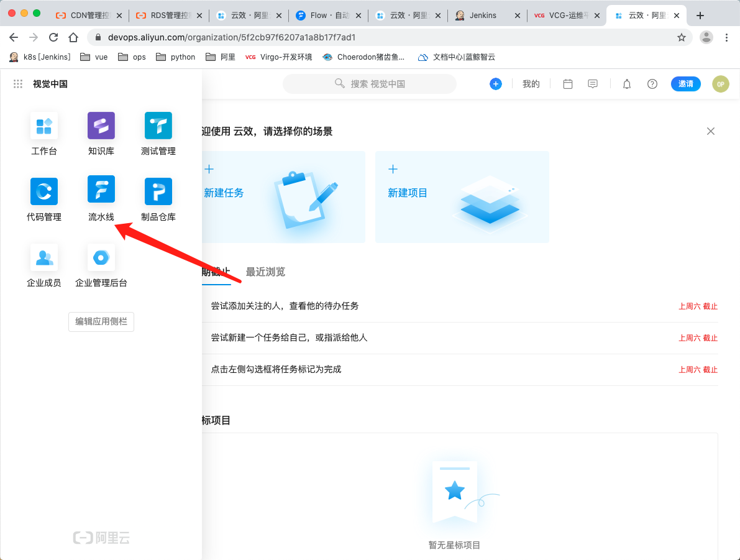740x560 pixels.
Task: Switch to the Jenkins browser tab
Action: coord(487,16)
